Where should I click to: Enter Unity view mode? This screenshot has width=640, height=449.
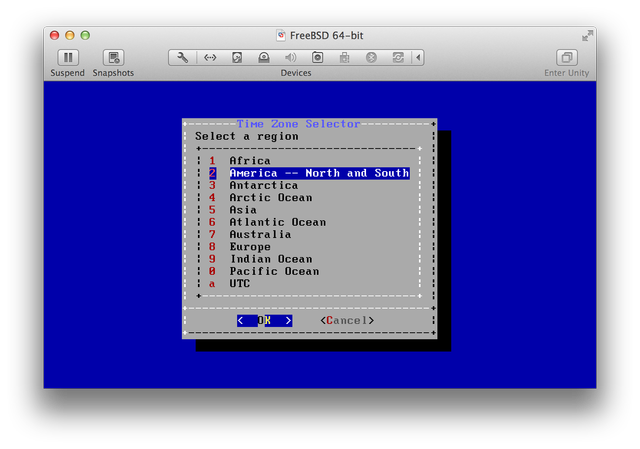click(x=567, y=58)
